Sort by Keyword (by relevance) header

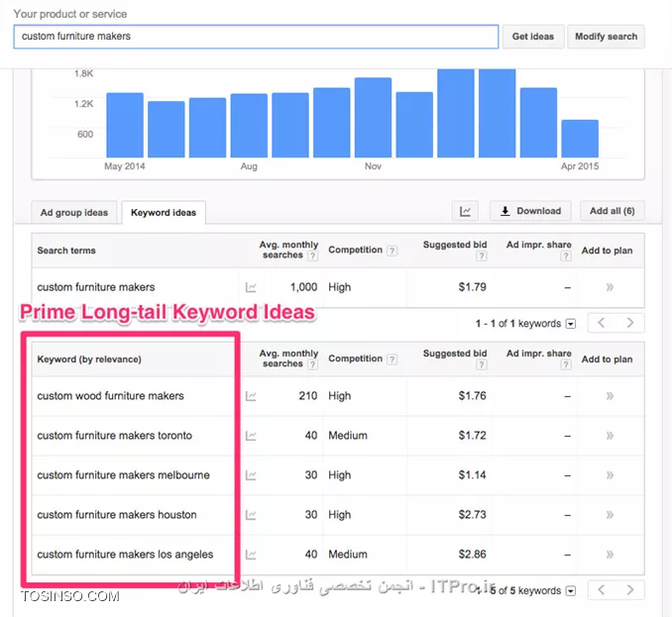pos(89,360)
